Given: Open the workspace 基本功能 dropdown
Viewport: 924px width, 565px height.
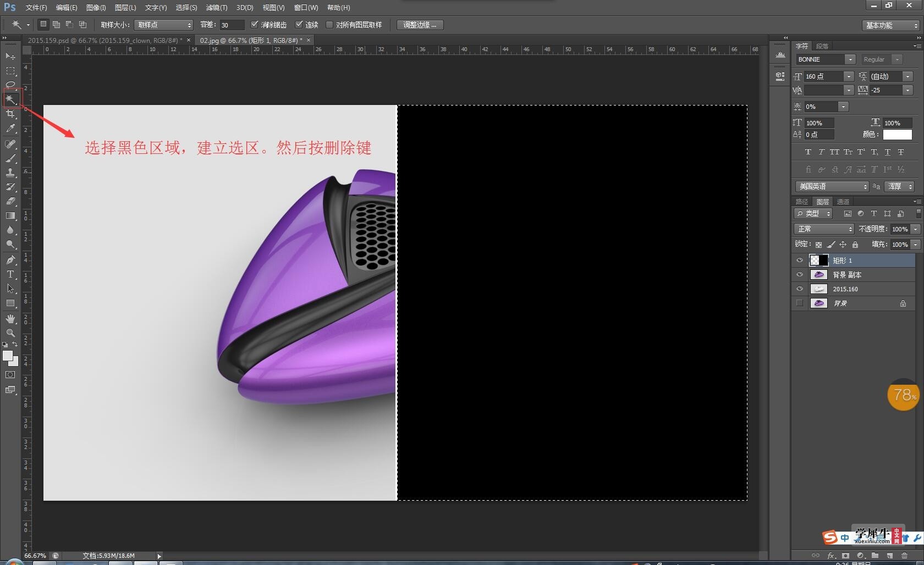Looking at the screenshot, I should point(890,25).
